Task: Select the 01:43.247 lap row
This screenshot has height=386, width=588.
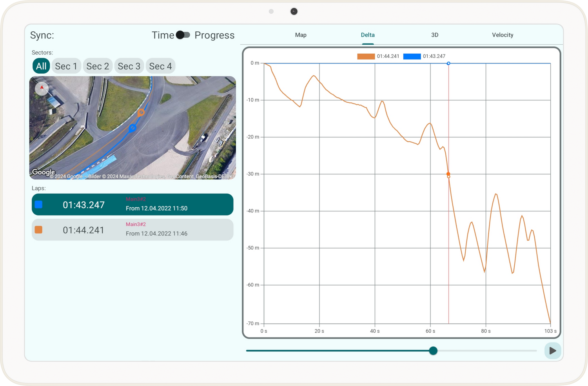Action: point(132,205)
